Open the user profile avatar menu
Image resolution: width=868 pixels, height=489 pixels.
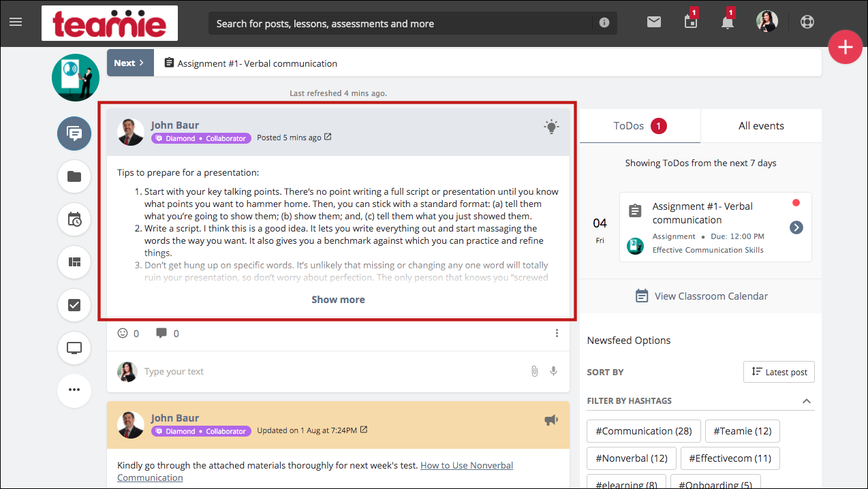tap(767, 22)
